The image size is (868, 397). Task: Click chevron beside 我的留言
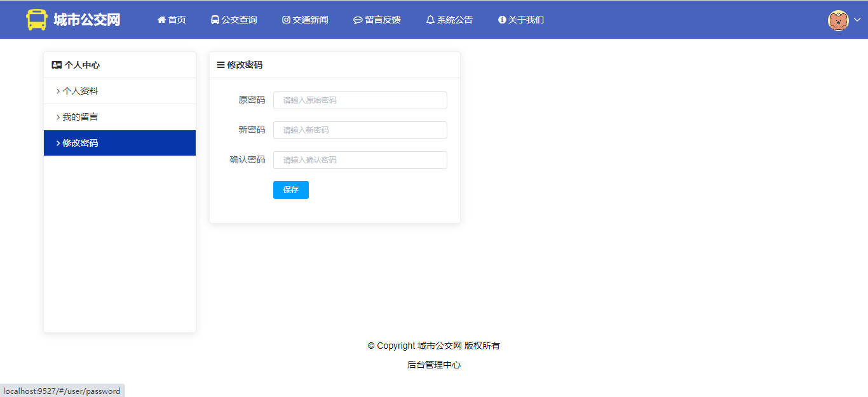pyautogui.click(x=58, y=117)
